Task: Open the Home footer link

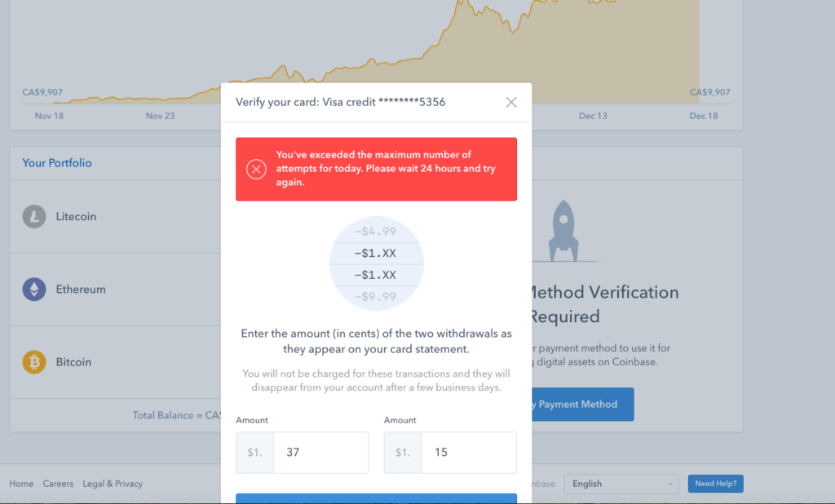Action: [21, 484]
